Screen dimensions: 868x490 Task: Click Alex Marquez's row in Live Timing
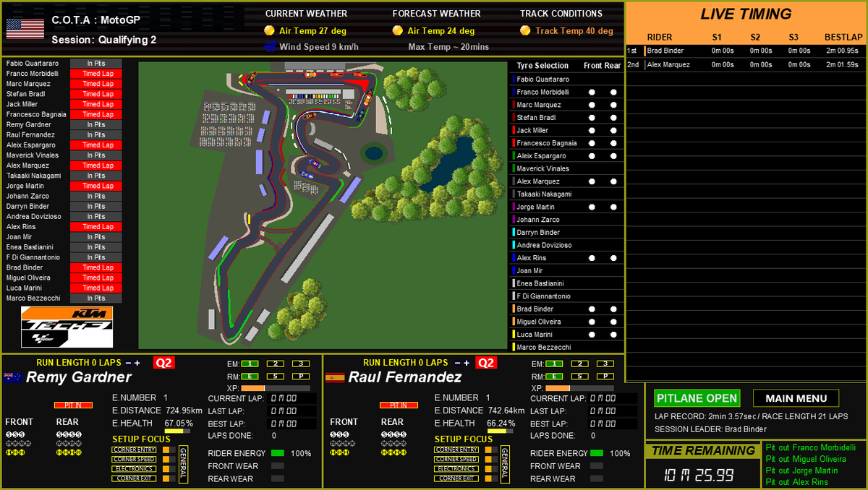tap(746, 64)
